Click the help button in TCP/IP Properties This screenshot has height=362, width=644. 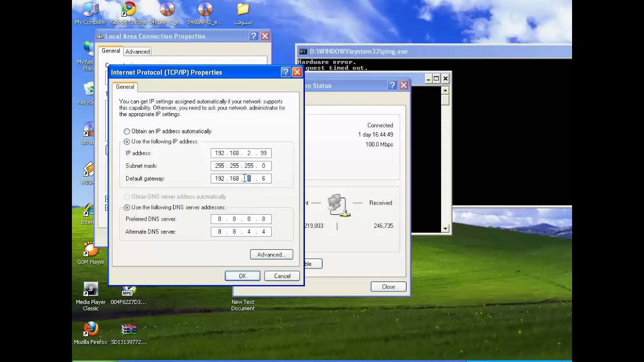pos(285,72)
